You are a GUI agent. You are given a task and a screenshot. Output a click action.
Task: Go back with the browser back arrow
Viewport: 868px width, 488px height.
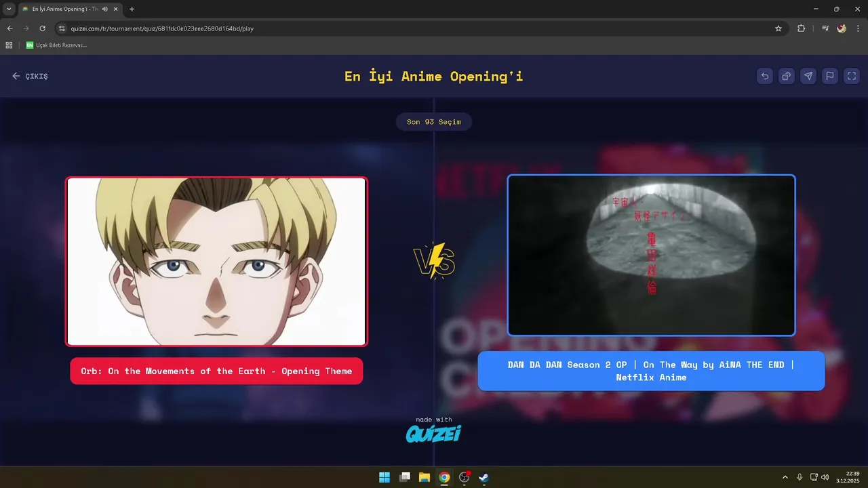[9, 28]
